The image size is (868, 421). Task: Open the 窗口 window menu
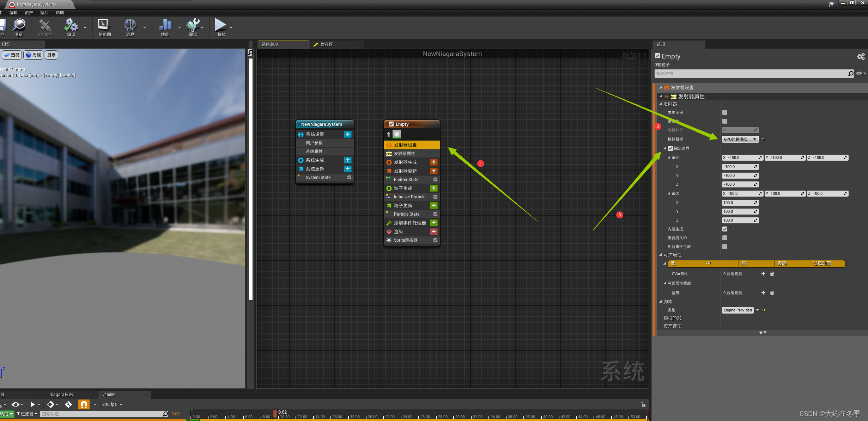pyautogui.click(x=44, y=13)
